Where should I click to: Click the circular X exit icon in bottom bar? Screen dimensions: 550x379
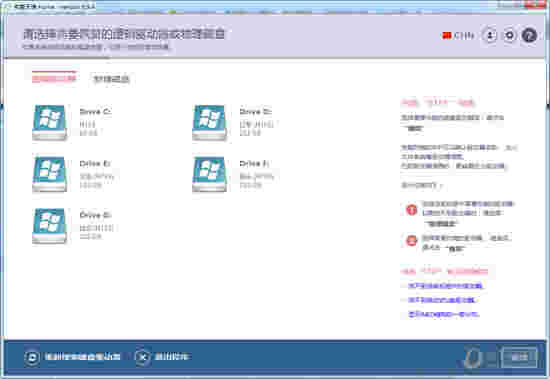click(143, 357)
